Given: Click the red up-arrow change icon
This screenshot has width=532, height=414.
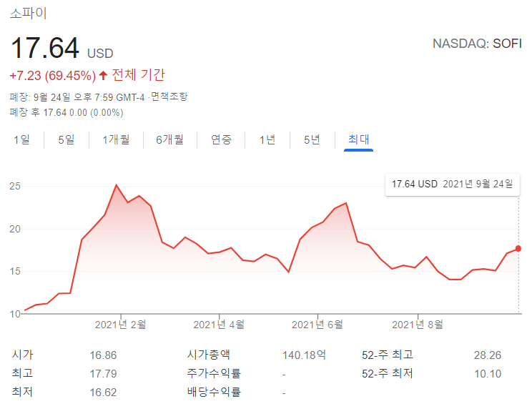Looking at the screenshot, I should click(103, 75).
